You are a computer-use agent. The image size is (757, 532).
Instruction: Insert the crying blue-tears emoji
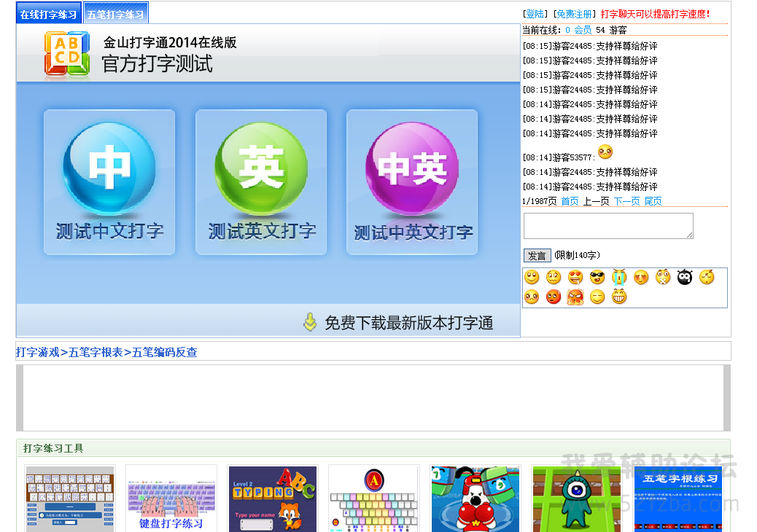(619, 278)
